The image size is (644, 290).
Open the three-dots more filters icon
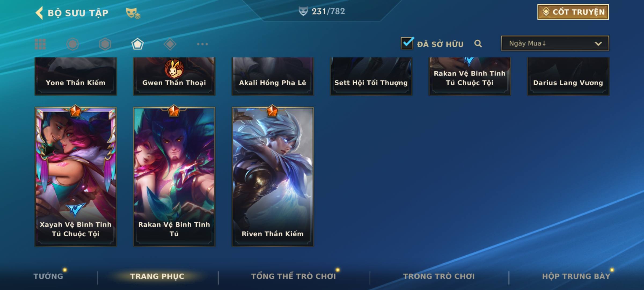point(202,44)
